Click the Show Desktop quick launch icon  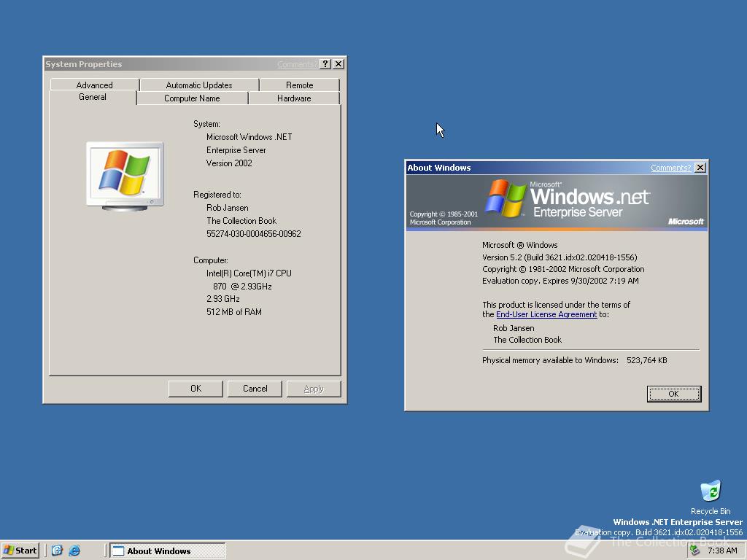click(x=57, y=551)
